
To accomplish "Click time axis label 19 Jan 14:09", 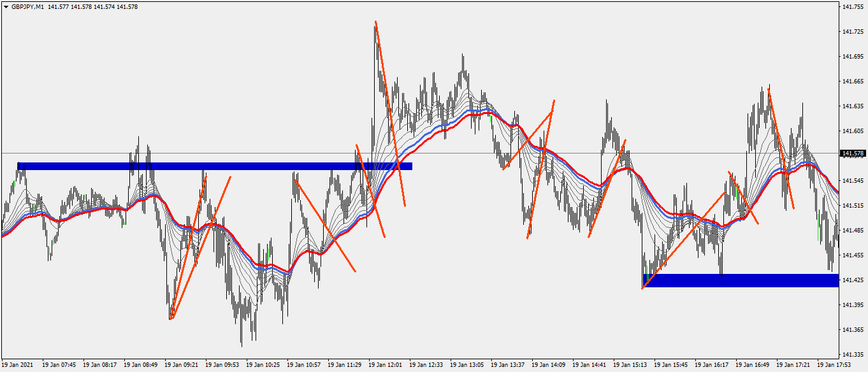I will coord(549,365).
